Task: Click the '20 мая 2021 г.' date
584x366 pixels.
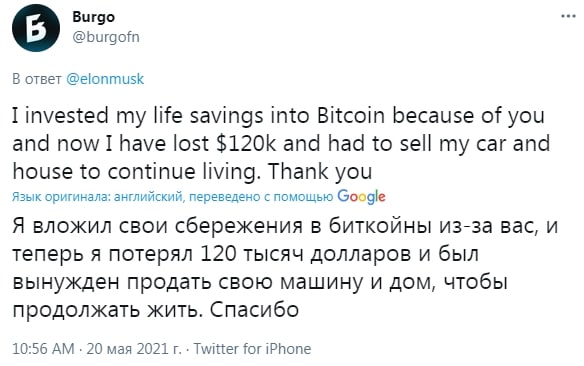Action: (134, 349)
